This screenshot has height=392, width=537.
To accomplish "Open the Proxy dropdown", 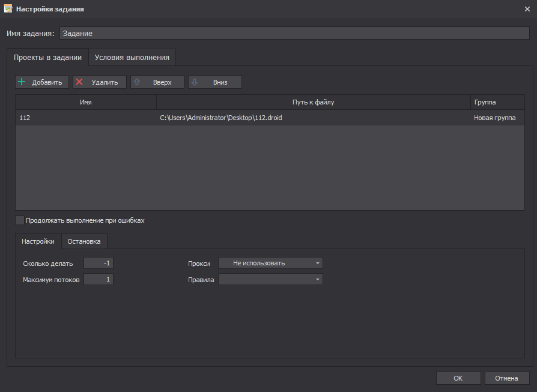I will coord(270,263).
